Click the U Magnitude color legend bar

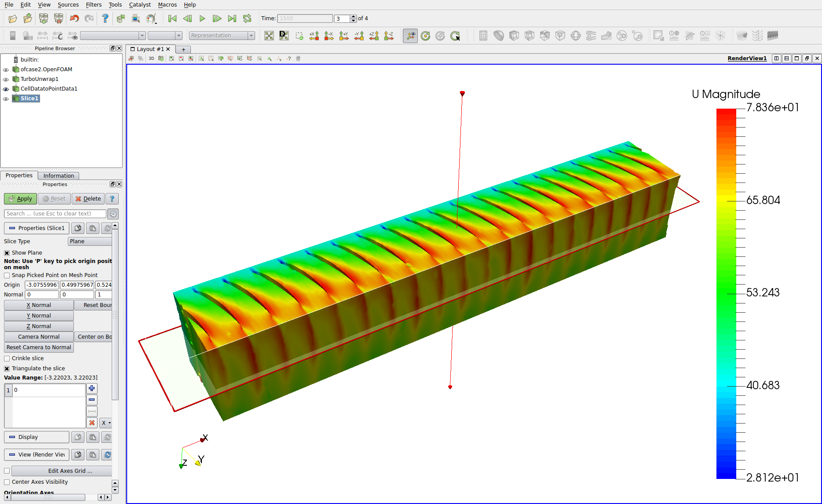(x=726, y=293)
